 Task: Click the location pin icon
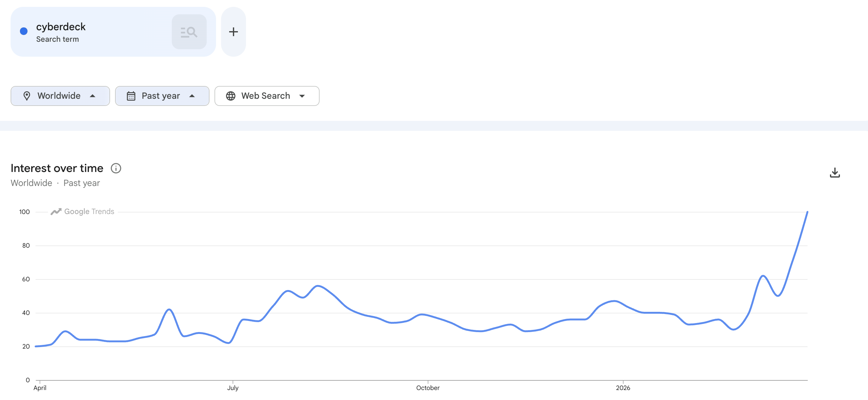point(27,96)
